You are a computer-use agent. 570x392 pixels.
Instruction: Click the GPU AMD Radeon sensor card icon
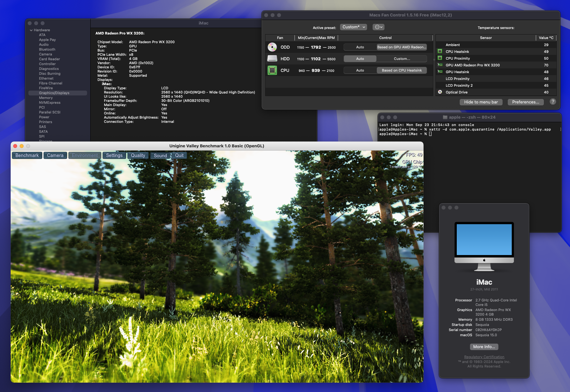440,65
